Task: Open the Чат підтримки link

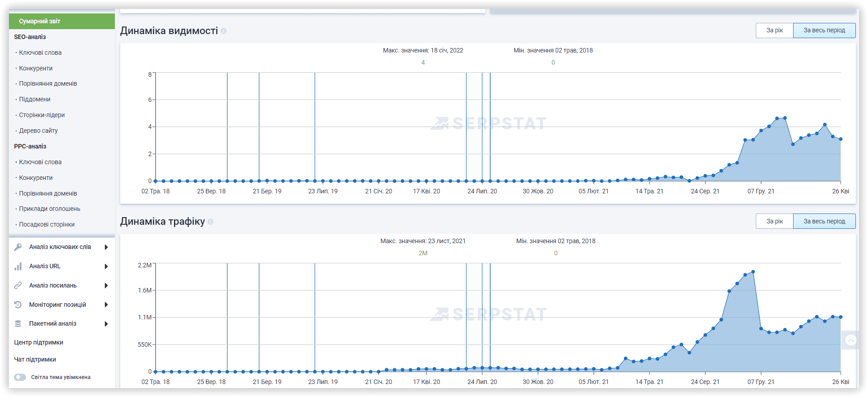Action: [x=35, y=359]
